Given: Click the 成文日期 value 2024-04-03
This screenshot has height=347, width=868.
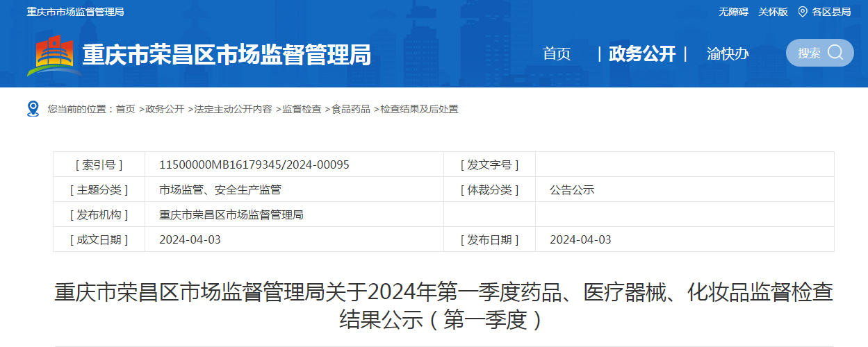Looking at the screenshot, I should point(190,239).
